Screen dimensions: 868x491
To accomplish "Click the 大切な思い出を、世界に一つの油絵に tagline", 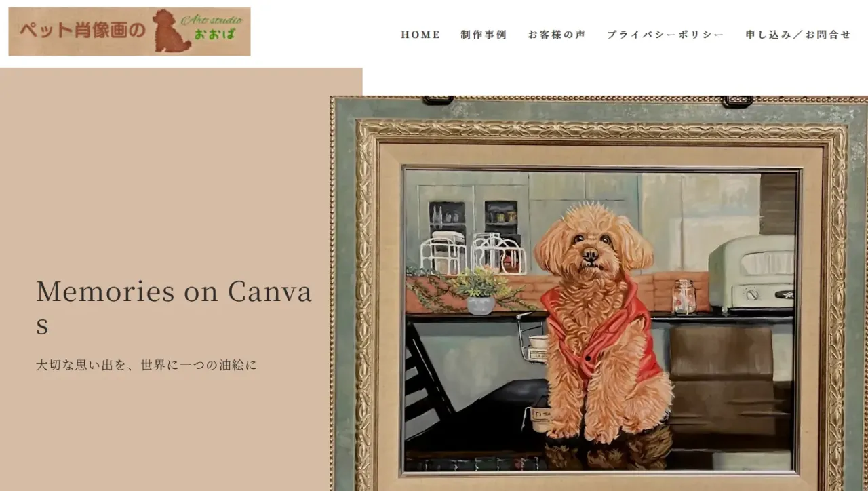I will [146, 365].
